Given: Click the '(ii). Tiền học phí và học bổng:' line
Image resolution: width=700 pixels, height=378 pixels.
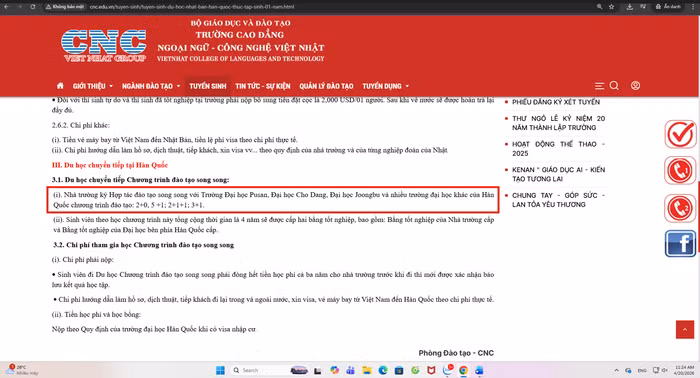Looking at the screenshot, I should (96, 315).
